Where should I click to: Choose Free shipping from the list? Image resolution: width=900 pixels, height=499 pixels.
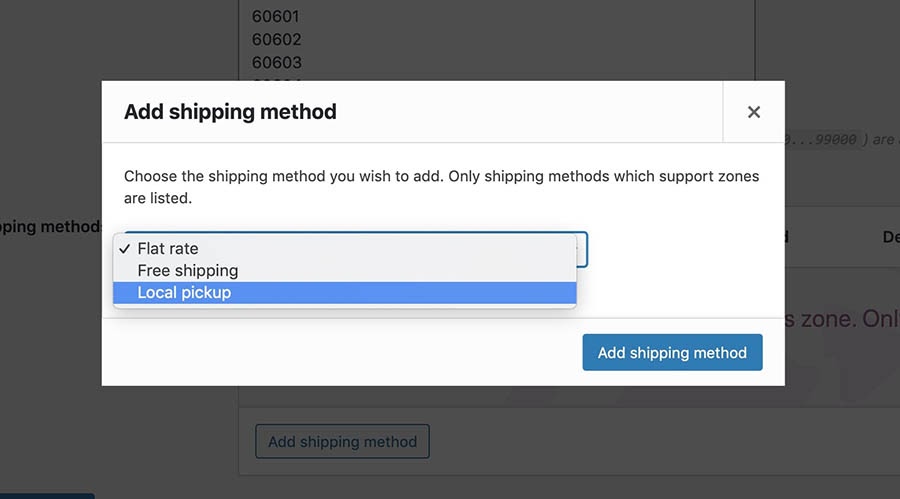point(188,270)
